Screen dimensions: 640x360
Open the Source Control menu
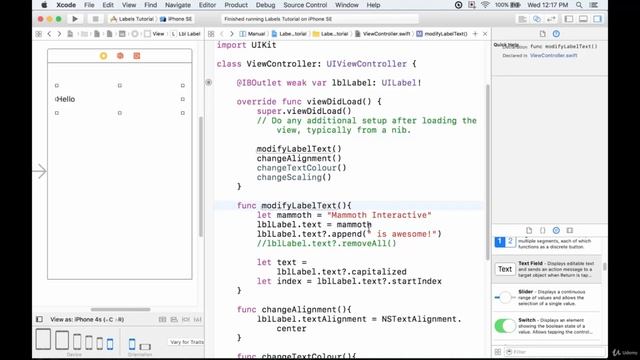pyautogui.click(x=305, y=5)
